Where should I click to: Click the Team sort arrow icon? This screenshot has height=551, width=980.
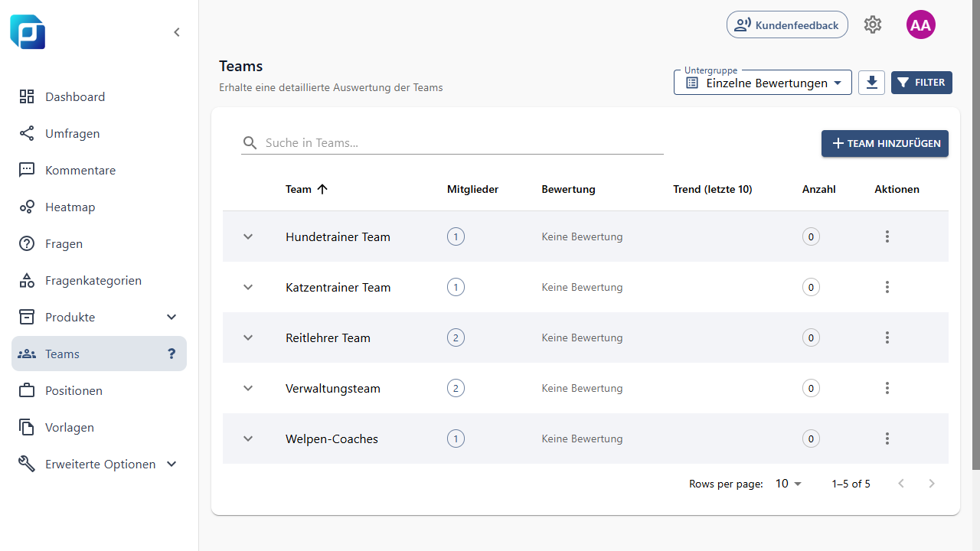(322, 189)
